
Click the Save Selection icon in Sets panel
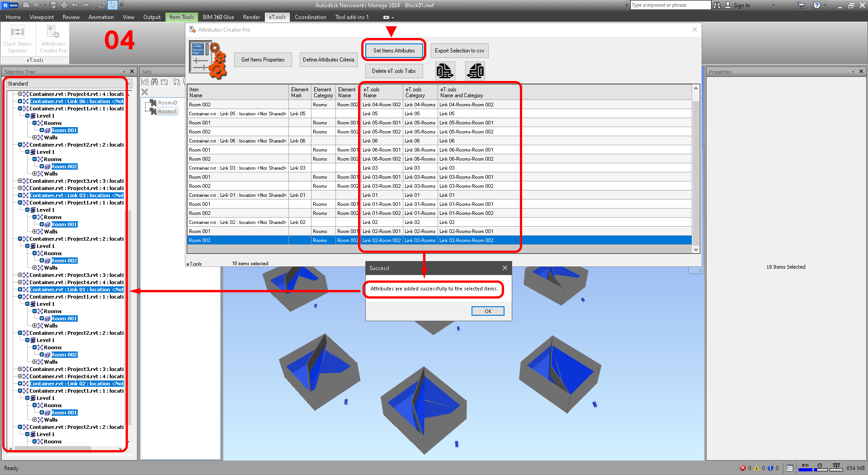click(145, 82)
